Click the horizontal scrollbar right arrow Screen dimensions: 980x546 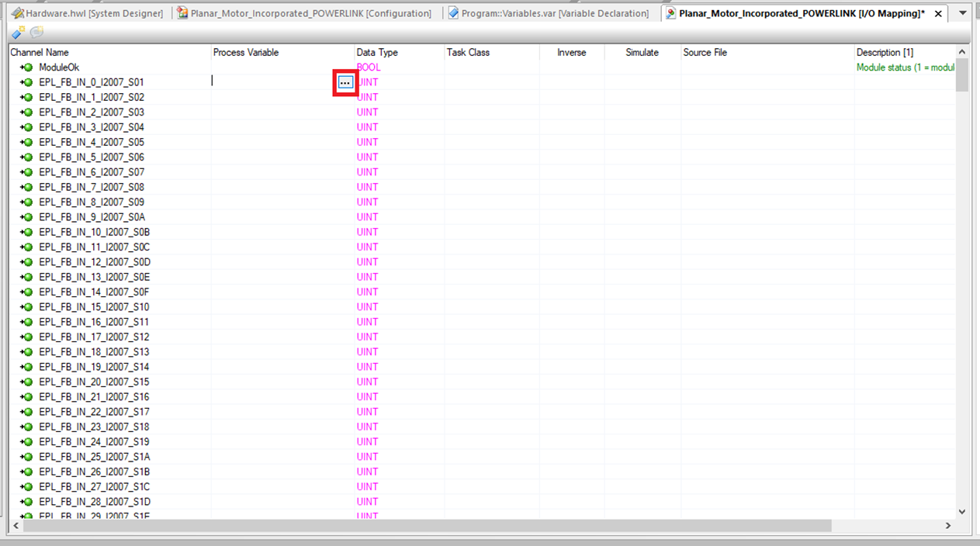click(x=948, y=526)
